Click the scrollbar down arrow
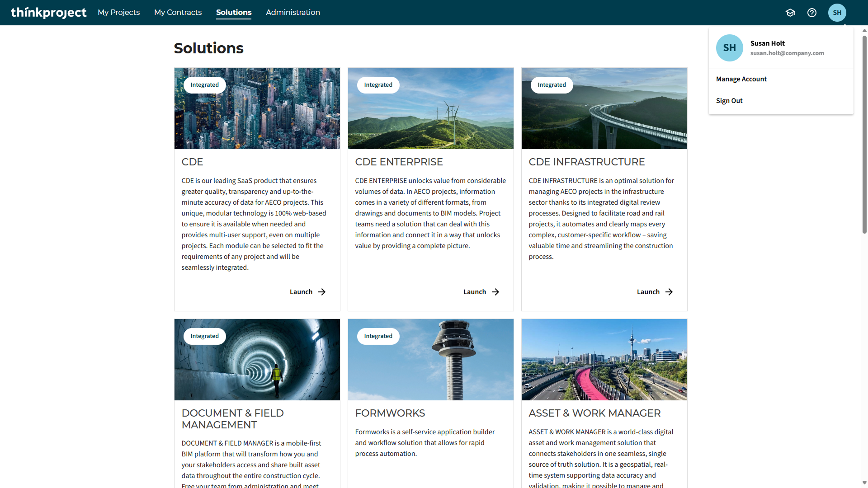This screenshot has height=488, width=868. [x=864, y=483]
